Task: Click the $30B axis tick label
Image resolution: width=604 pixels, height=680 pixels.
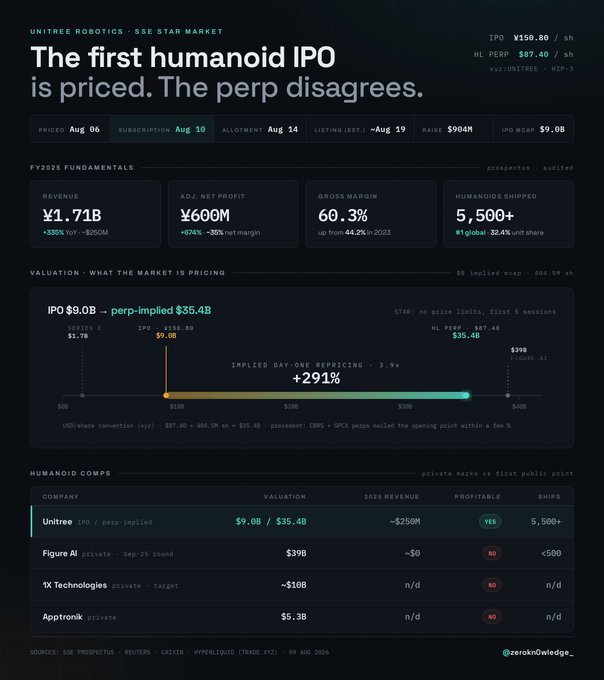Action: click(405, 407)
